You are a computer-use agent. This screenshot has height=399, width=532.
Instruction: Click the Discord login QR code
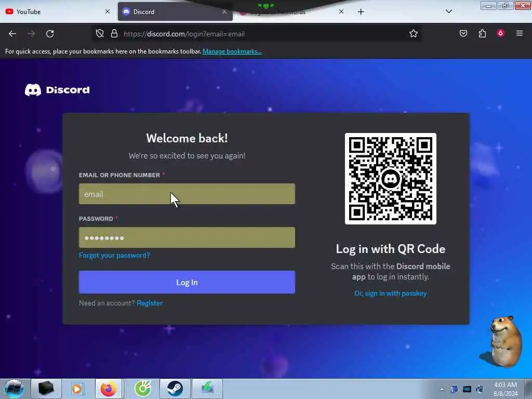tap(391, 179)
